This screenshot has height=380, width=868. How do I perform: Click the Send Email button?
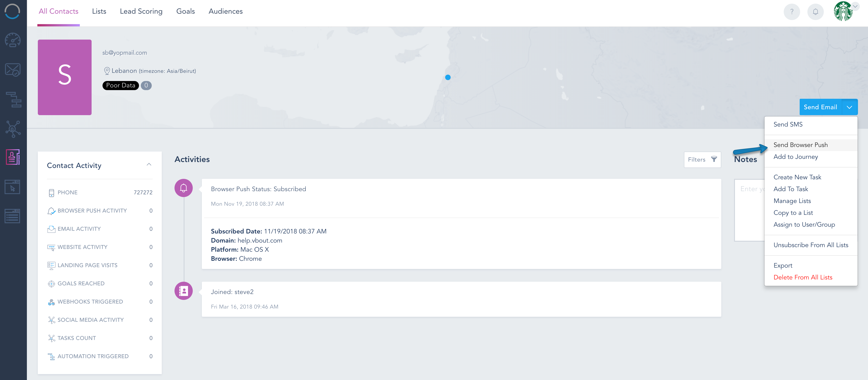[820, 107]
